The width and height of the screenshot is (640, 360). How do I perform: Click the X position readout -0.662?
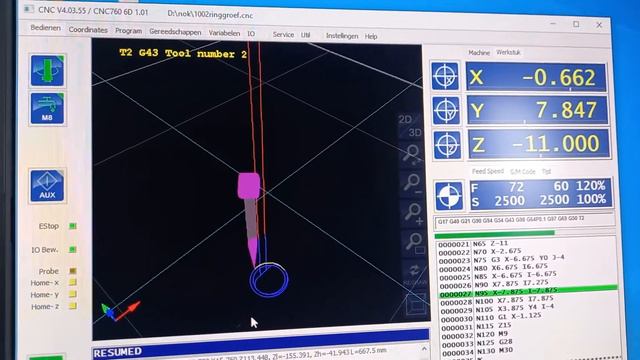536,77
